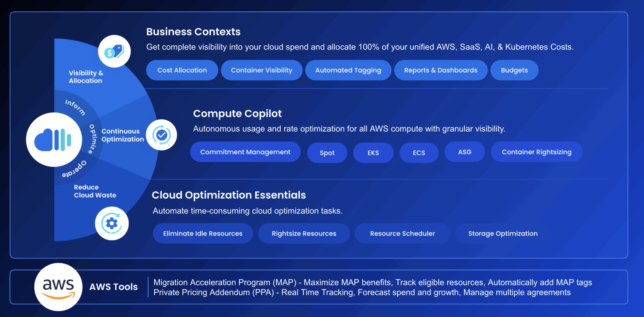Click the blue cloud bar-chart logo
This screenshot has width=644, height=317.
(54, 139)
